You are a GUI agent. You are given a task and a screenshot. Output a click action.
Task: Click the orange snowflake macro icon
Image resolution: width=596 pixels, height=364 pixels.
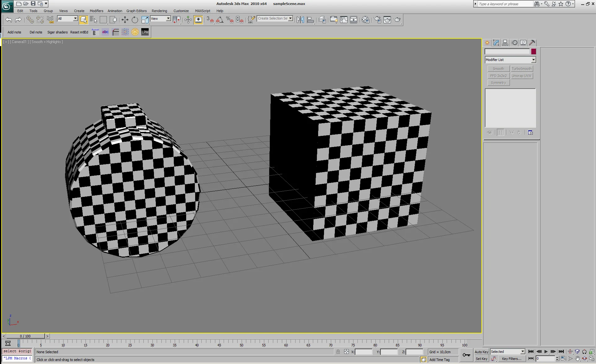pyautogui.click(x=135, y=32)
